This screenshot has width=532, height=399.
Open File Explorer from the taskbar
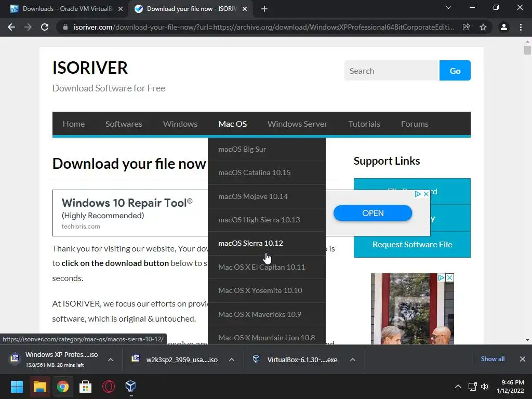[39, 387]
